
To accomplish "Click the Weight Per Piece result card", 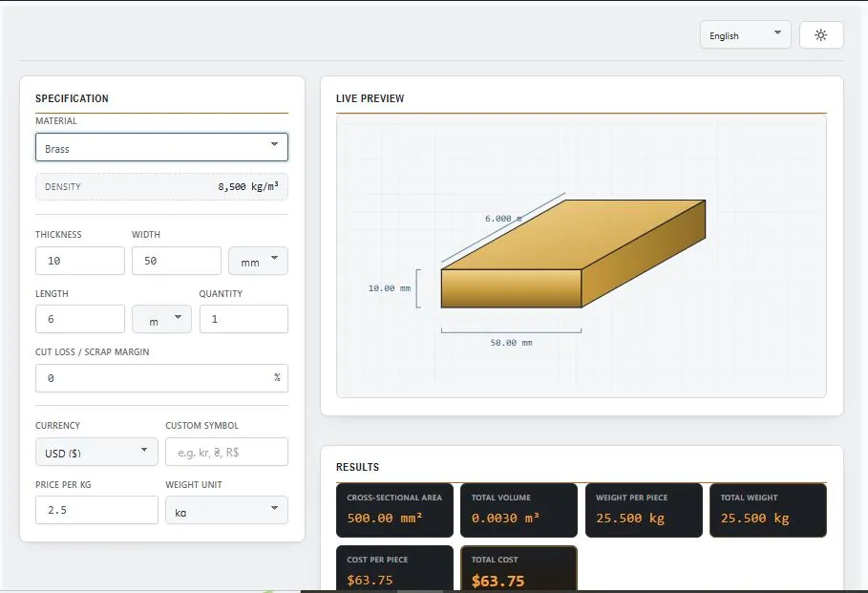I will pos(644,510).
